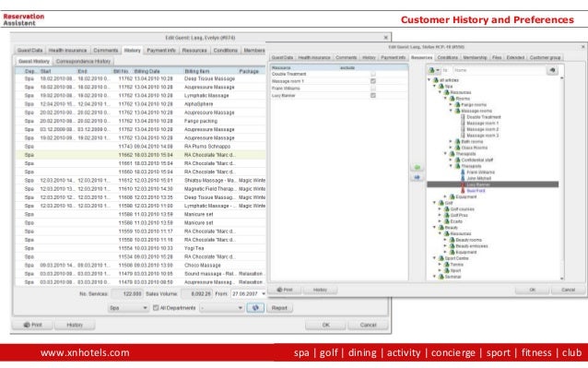
Task: Click the No. Services value field
Action: click(127, 293)
